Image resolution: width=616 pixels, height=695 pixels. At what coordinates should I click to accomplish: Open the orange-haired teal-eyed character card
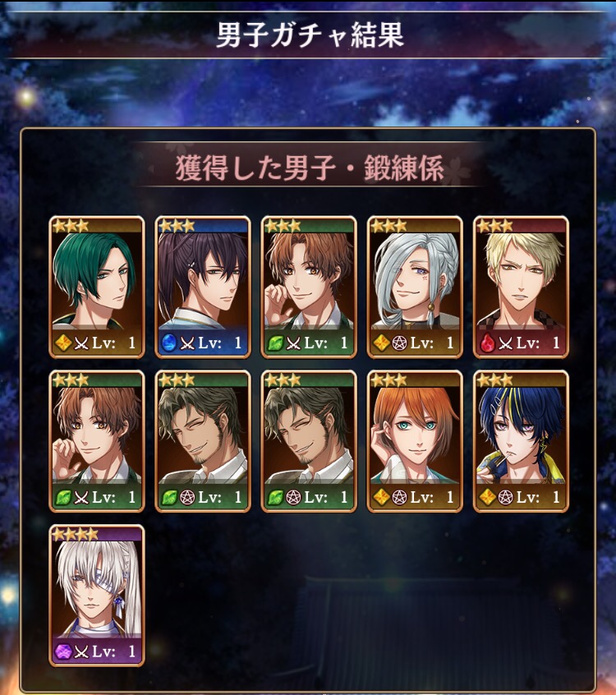tap(415, 441)
